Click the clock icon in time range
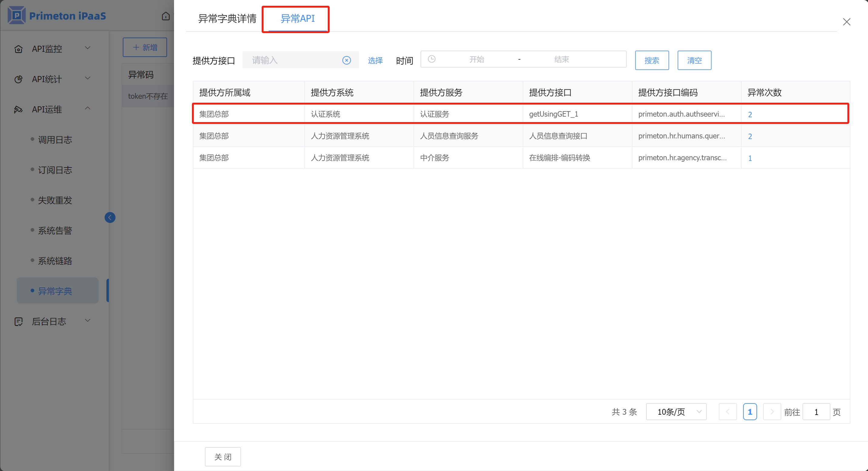This screenshot has height=471, width=868. point(432,59)
